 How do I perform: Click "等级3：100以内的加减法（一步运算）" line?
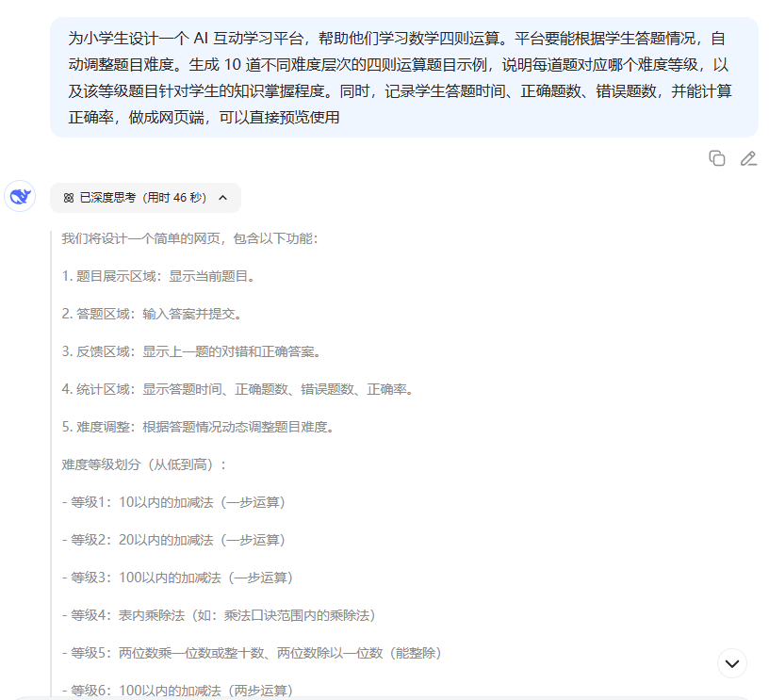tap(177, 578)
